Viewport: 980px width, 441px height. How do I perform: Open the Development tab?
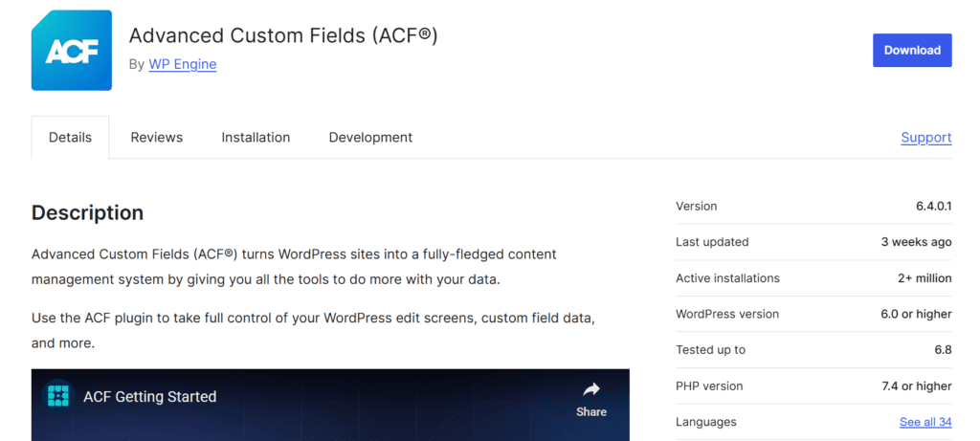[370, 138]
